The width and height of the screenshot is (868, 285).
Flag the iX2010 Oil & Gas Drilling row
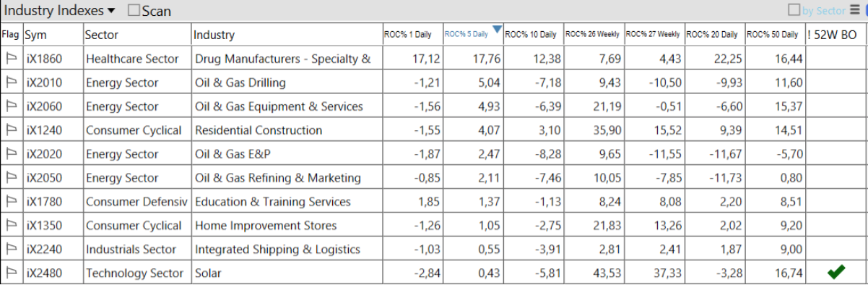[11, 82]
